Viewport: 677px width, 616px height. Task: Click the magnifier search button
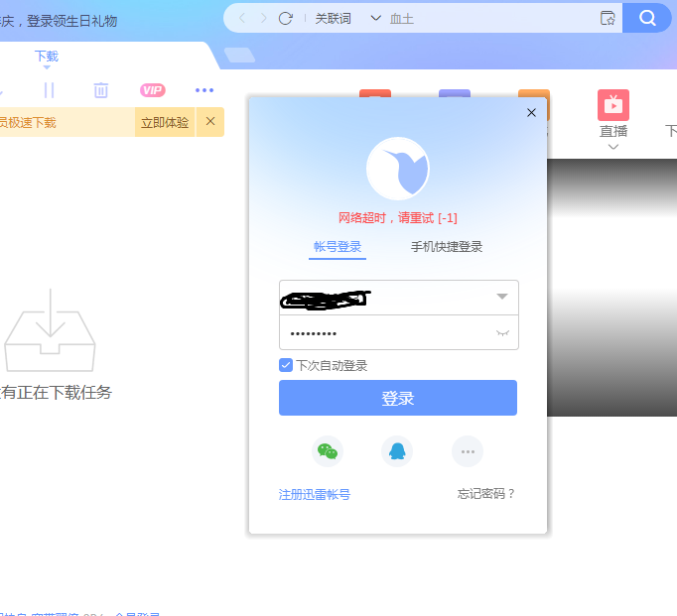pos(647,18)
